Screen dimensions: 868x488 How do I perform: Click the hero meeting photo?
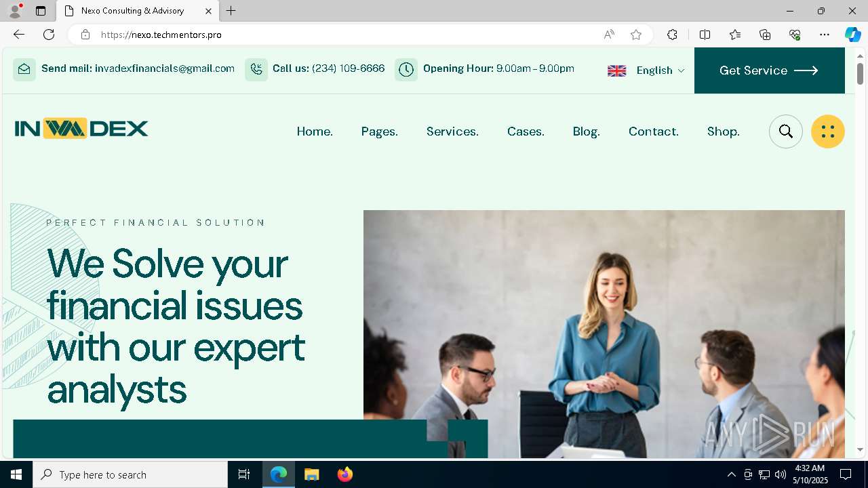(x=604, y=334)
